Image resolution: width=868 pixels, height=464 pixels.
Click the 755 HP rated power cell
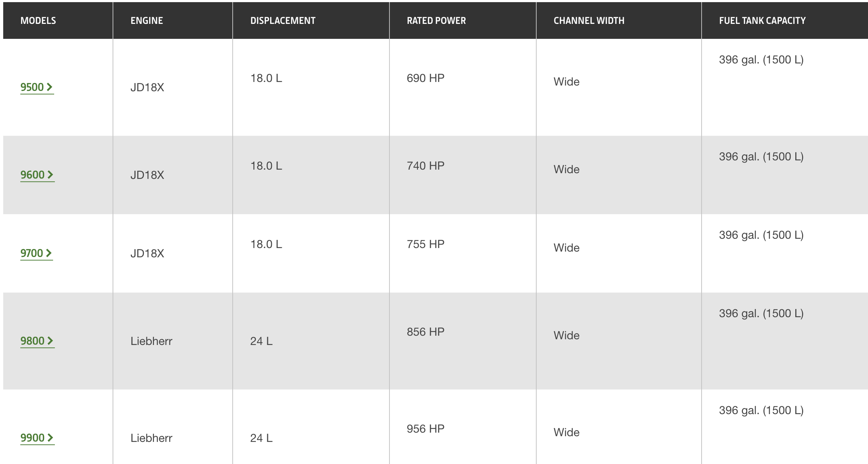point(425,244)
